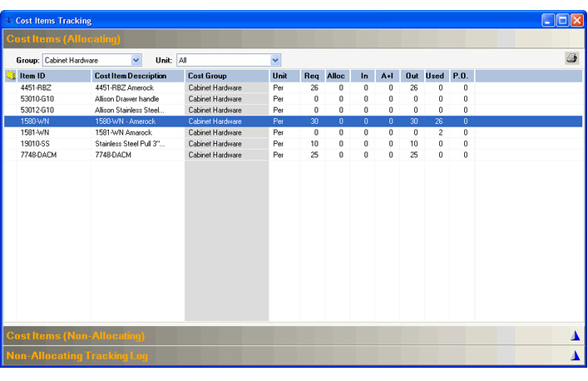The height and width of the screenshot is (381, 588).
Task: Select the 53012-G10 item row
Action: point(294,111)
